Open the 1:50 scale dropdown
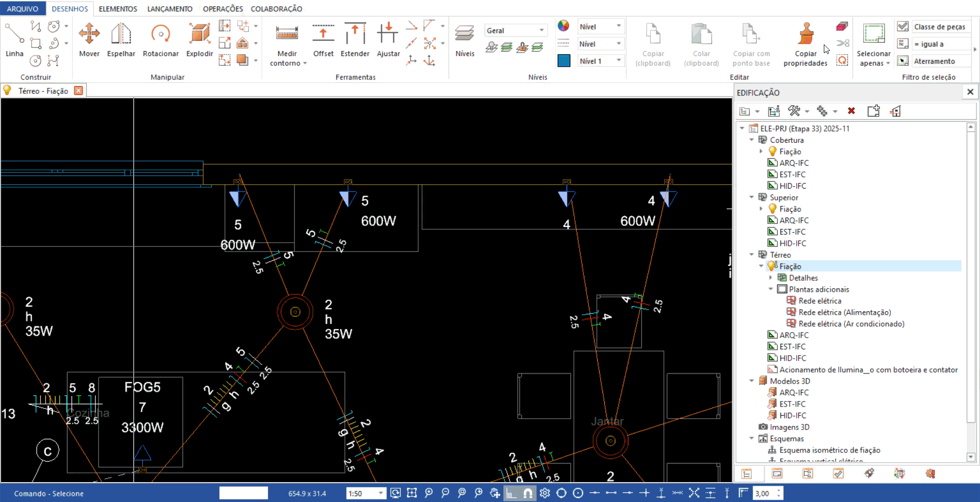 [381, 493]
